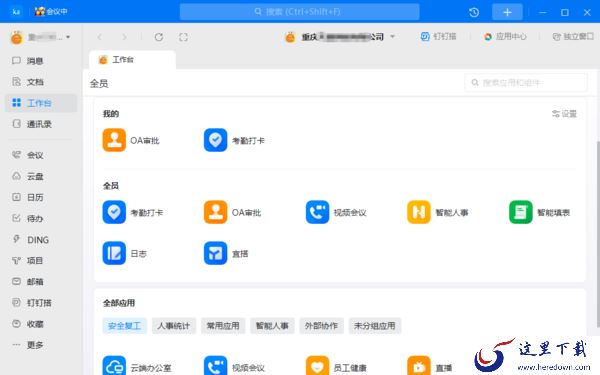Click the 会议中 status indicator
This screenshot has height=375, width=600.
pyautogui.click(x=51, y=11)
